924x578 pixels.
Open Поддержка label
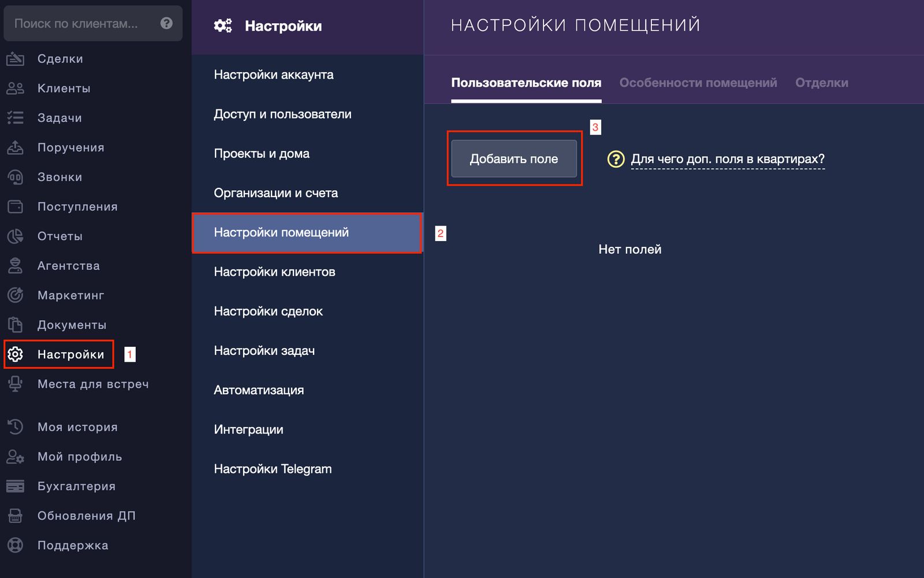(73, 545)
